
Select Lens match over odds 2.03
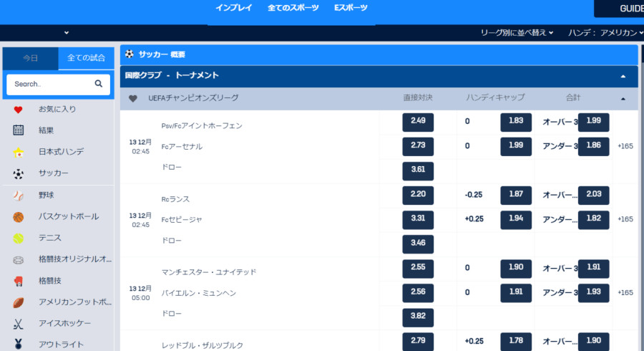tap(593, 196)
